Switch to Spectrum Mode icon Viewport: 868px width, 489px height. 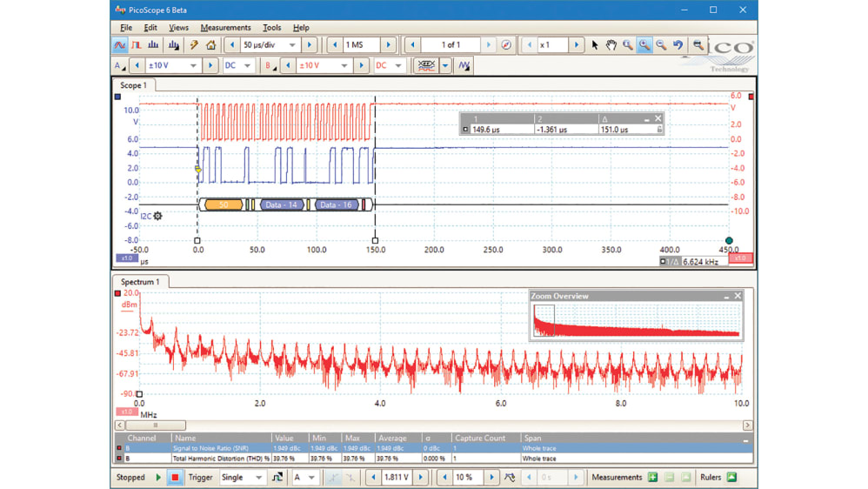pos(153,45)
